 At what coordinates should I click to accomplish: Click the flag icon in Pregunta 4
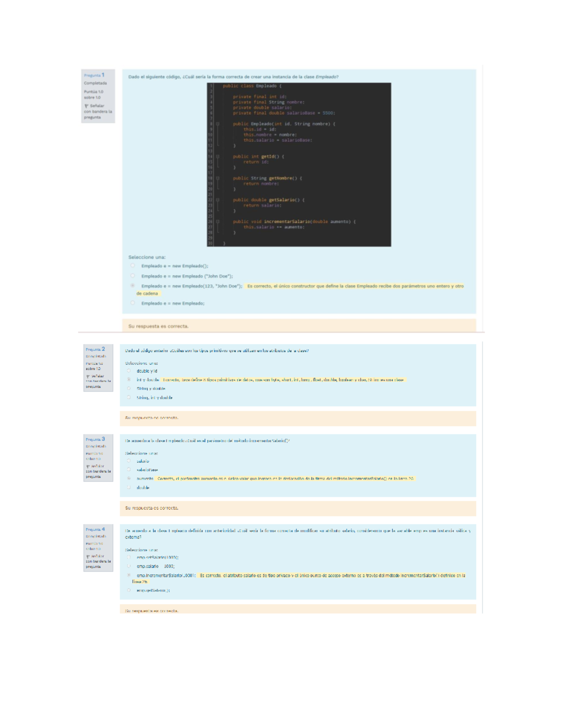pos(87,556)
